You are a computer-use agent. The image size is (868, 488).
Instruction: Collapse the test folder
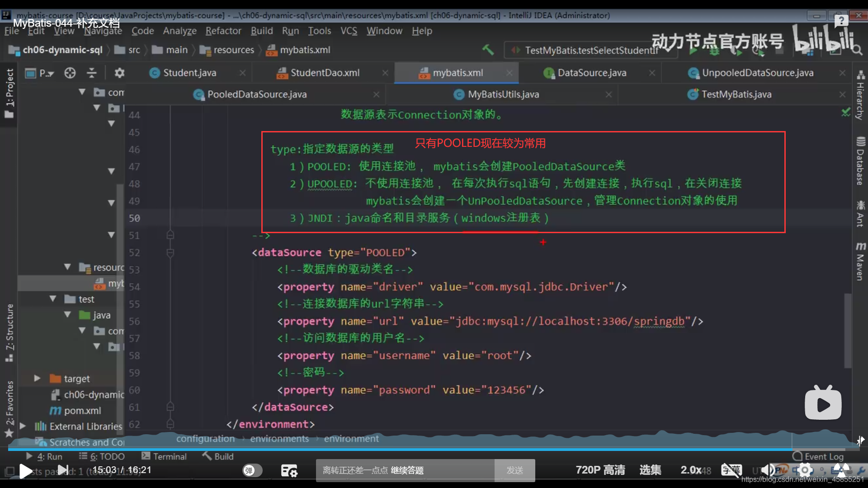point(53,299)
